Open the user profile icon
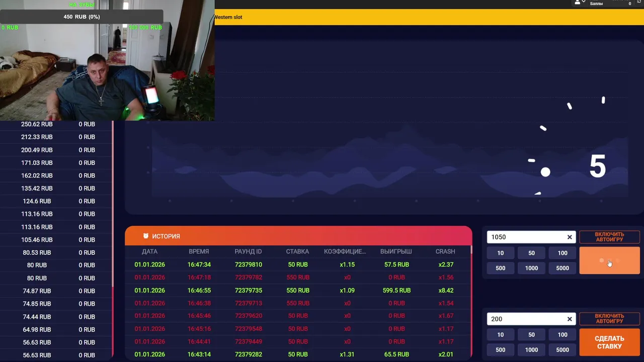 pos(577,2)
